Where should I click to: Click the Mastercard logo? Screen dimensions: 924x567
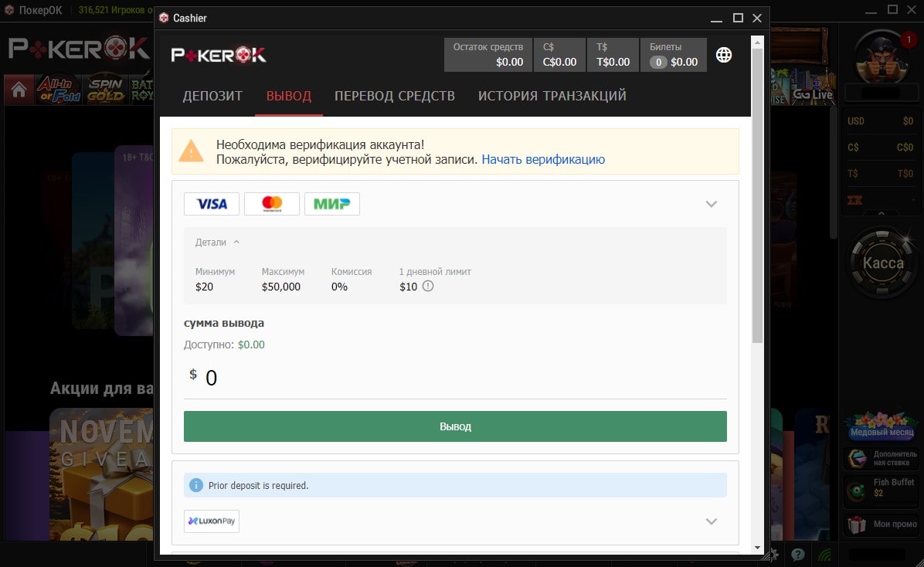click(x=272, y=204)
